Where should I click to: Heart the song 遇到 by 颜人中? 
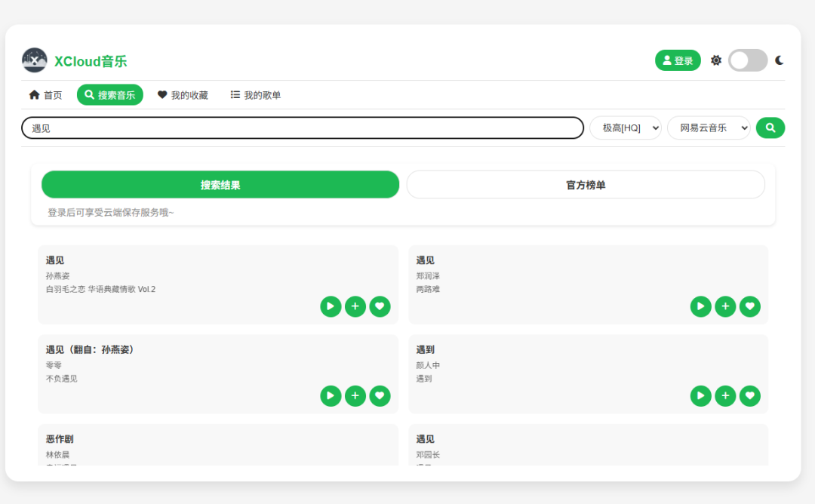point(749,395)
